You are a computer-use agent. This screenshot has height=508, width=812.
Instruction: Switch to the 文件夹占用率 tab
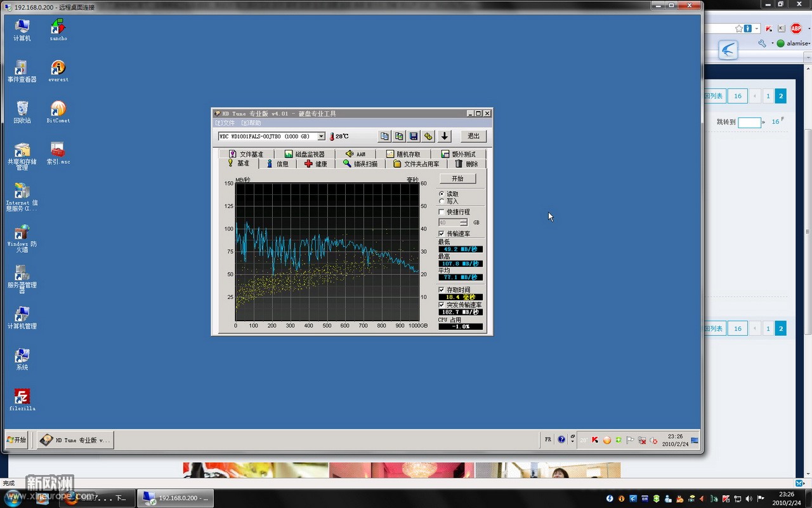pyautogui.click(x=416, y=164)
